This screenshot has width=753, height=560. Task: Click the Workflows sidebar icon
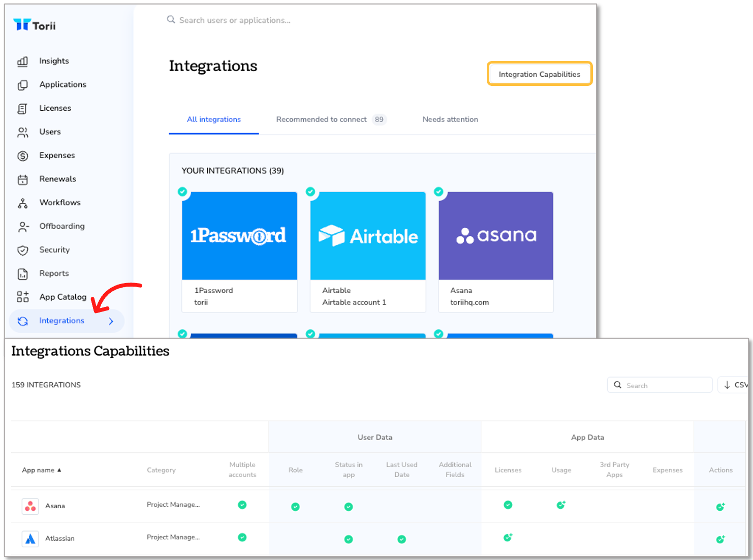pos(23,203)
